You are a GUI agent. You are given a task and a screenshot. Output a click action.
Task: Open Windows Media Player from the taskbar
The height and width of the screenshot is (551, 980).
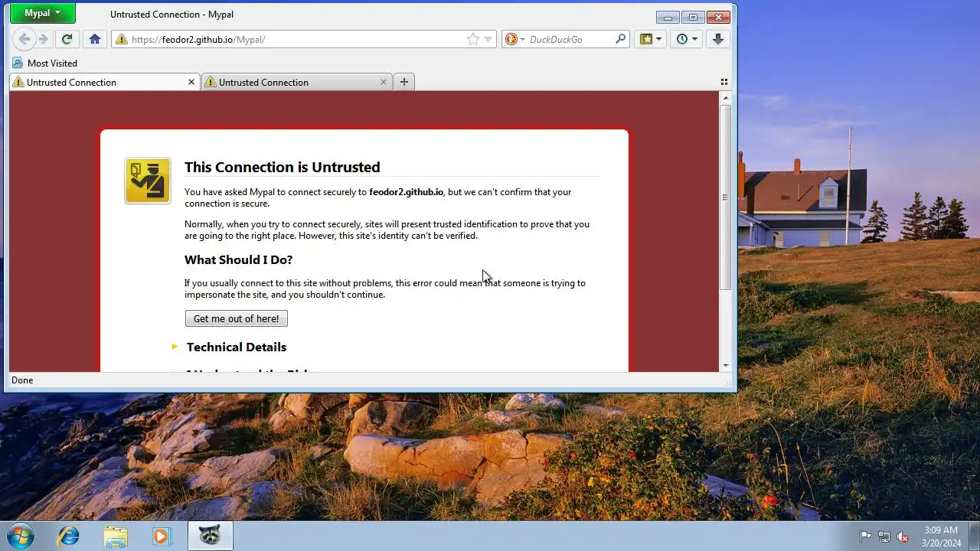161,536
